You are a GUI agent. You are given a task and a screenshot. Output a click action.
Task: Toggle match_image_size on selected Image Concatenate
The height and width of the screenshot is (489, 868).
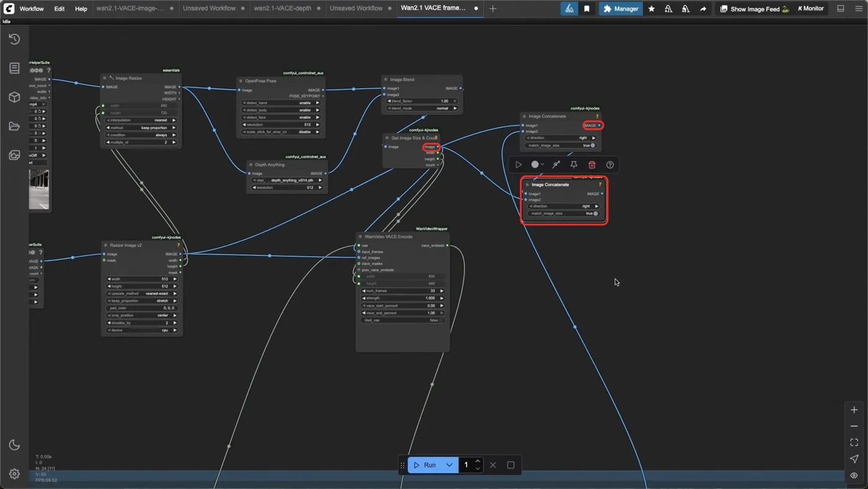pos(564,213)
